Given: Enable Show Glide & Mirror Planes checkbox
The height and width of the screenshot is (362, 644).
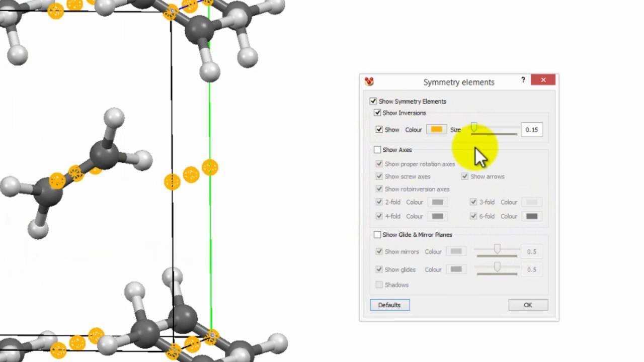Looking at the screenshot, I should tap(377, 234).
